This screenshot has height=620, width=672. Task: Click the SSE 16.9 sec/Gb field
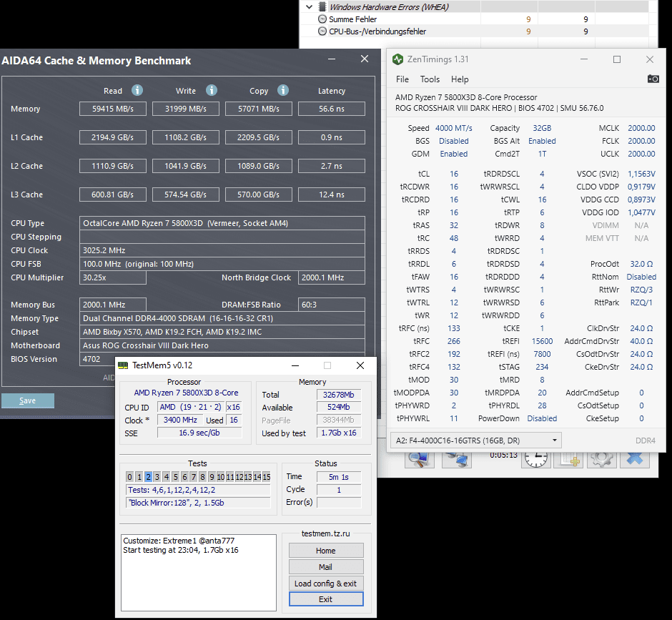199,433
